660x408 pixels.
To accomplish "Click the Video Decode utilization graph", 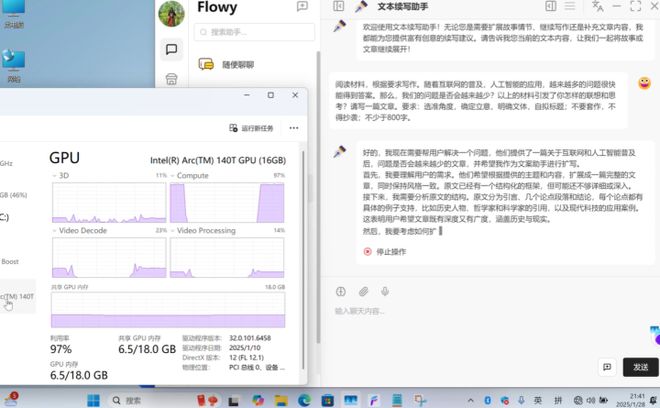I will (109, 257).
